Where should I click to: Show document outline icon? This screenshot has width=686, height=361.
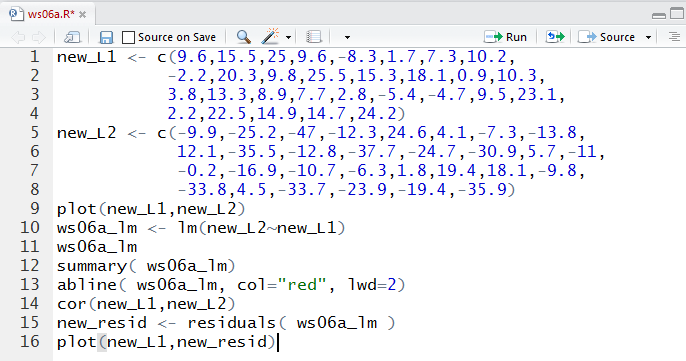point(674,37)
